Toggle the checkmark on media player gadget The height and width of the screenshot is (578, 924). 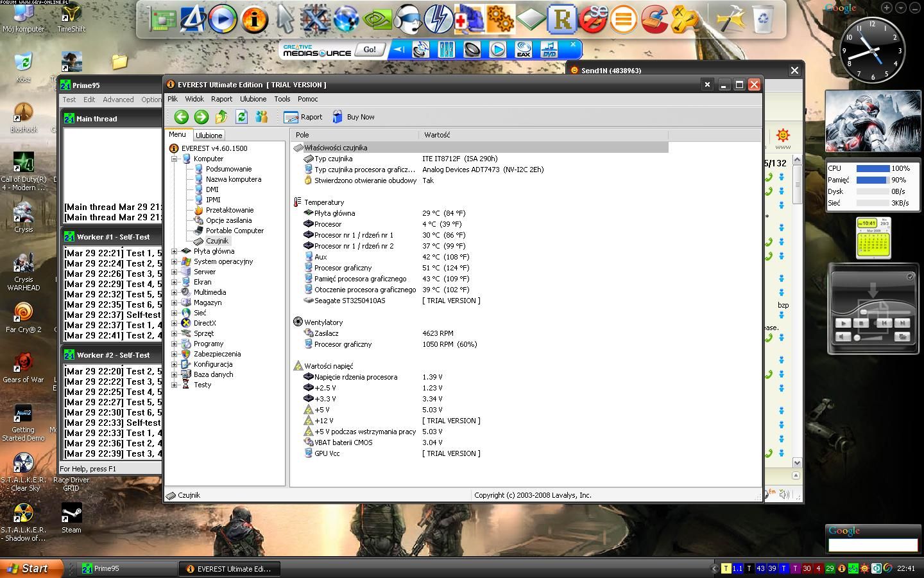coord(910,277)
